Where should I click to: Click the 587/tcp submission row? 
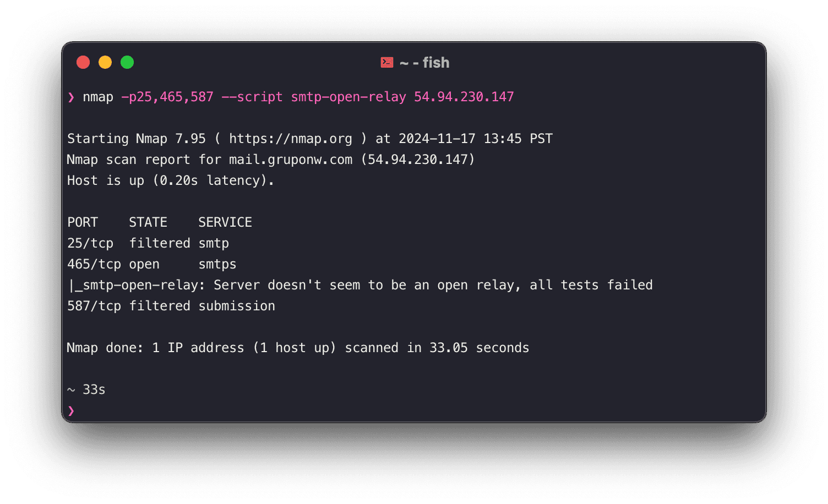coord(171,306)
